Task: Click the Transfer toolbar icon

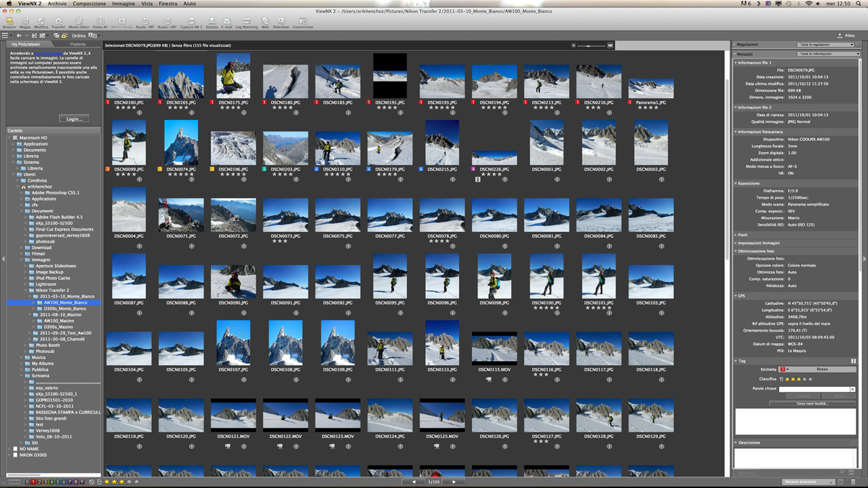Action: (58, 22)
